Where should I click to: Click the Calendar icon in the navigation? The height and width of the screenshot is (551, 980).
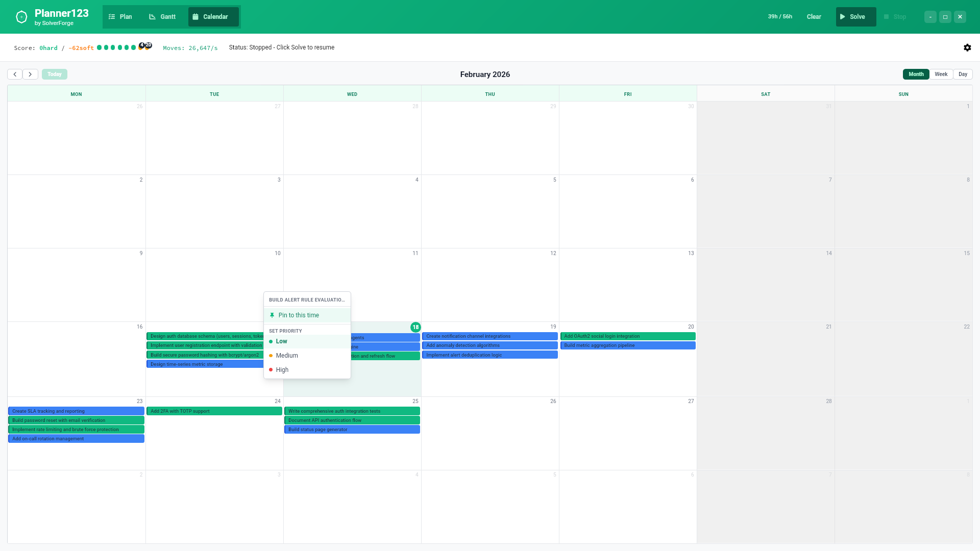click(195, 16)
